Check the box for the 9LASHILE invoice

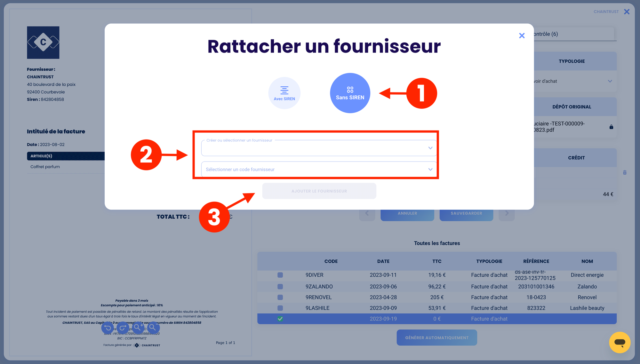coord(280,308)
